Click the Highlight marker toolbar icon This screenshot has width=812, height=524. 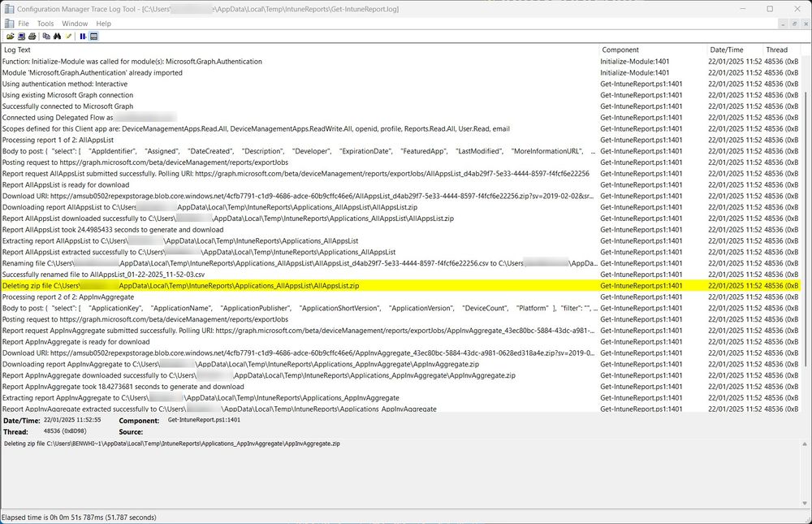pyautogui.click(x=68, y=37)
